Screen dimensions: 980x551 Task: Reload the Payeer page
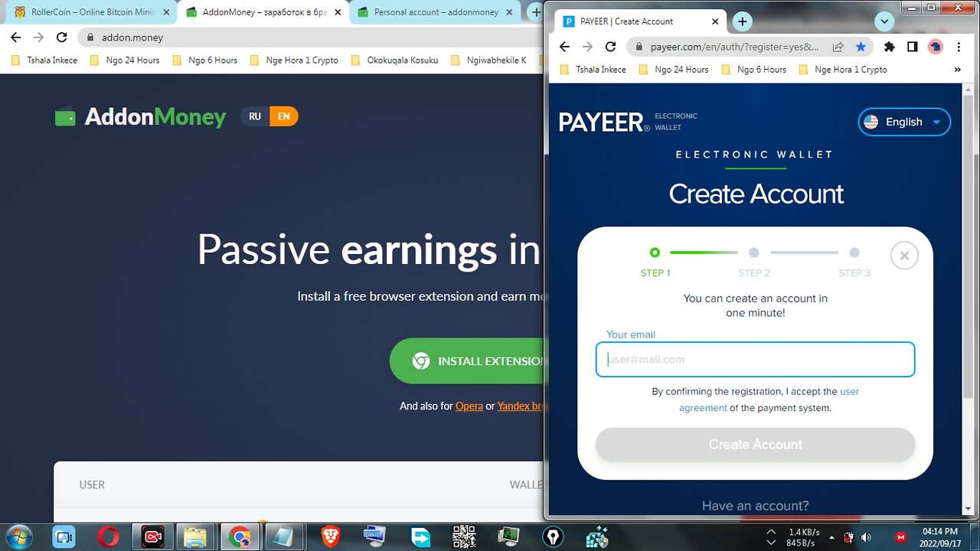[610, 47]
